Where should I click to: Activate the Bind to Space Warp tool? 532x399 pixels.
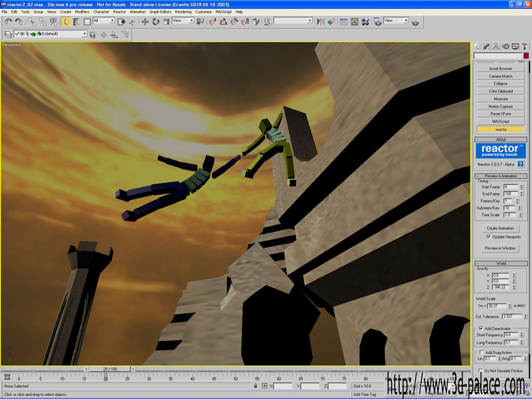pos(54,22)
